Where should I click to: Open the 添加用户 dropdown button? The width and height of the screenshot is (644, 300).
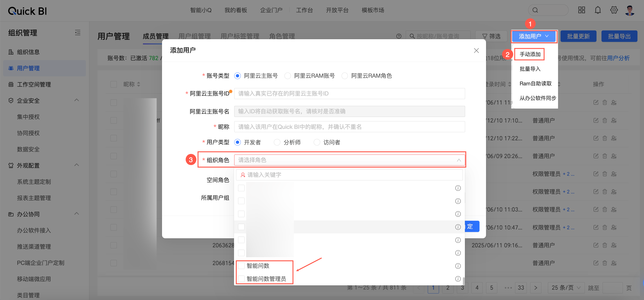coord(534,36)
